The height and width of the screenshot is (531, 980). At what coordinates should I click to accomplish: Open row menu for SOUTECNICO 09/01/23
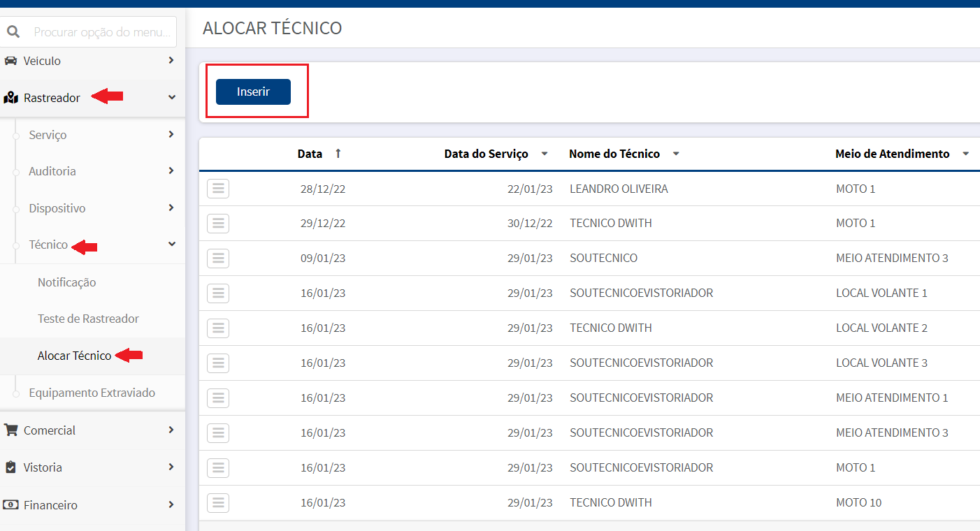click(x=218, y=259)
